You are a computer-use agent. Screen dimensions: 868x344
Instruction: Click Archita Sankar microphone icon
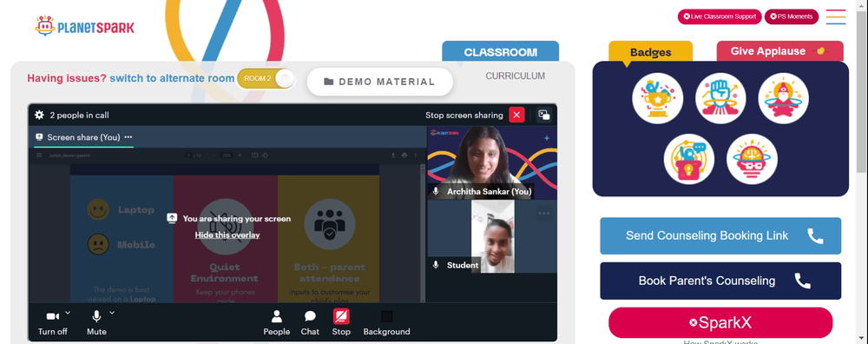pyautogui.click(x=437, y=192)
